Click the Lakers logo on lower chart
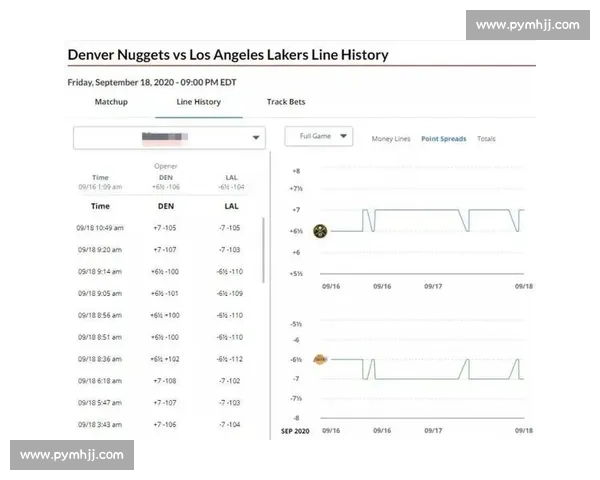 [321, 359]
